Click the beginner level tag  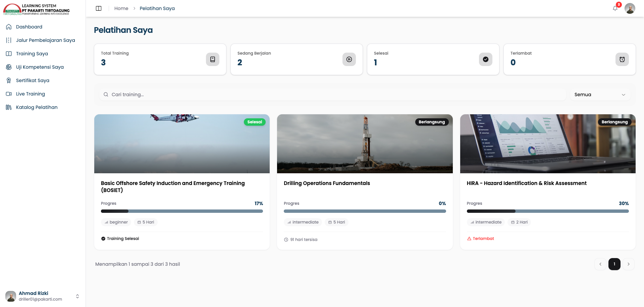pos(116,222)
